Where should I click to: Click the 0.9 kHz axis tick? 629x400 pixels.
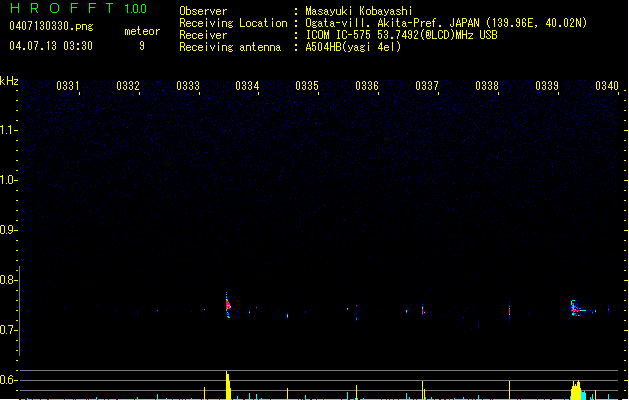click(8, 230)
